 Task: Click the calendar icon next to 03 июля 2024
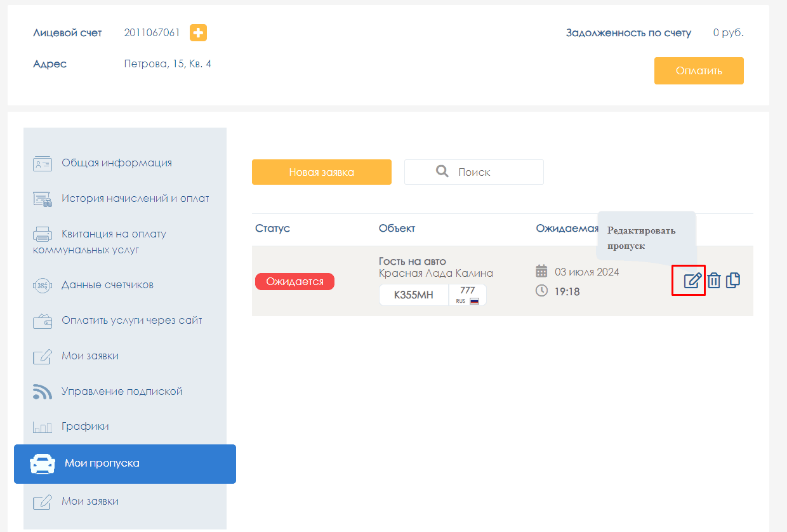coord(541,272)
